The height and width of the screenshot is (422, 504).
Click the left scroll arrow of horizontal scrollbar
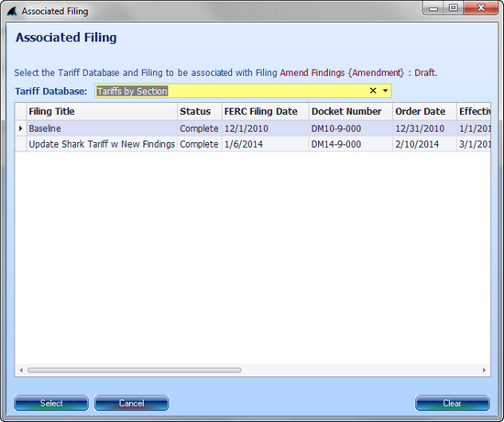(x=21, y=371)
